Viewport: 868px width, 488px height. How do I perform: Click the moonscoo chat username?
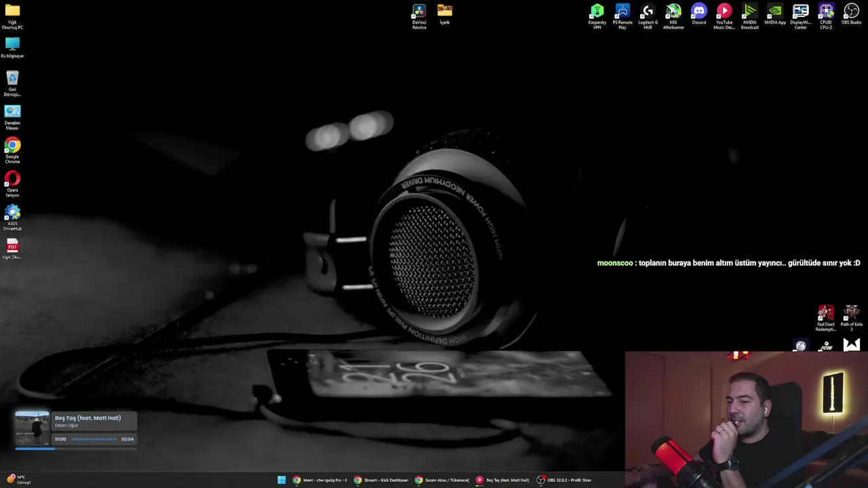(614, 263)
